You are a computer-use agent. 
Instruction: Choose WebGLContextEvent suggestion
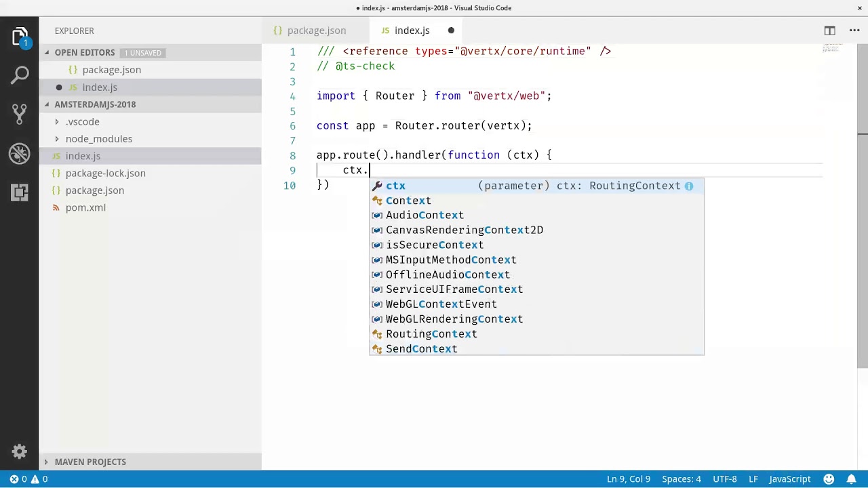[536, 304]
